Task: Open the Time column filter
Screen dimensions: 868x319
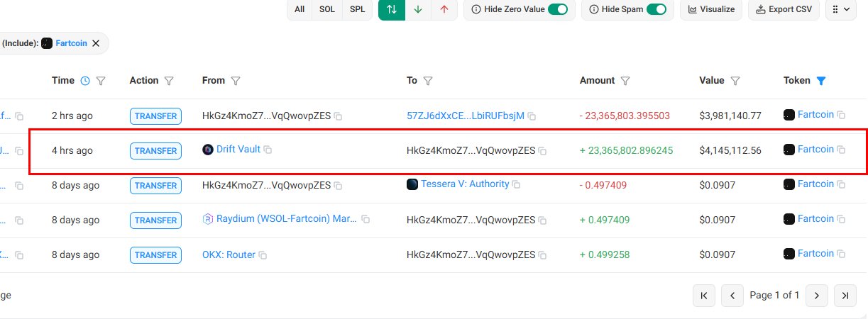Action: coord(101,81)
